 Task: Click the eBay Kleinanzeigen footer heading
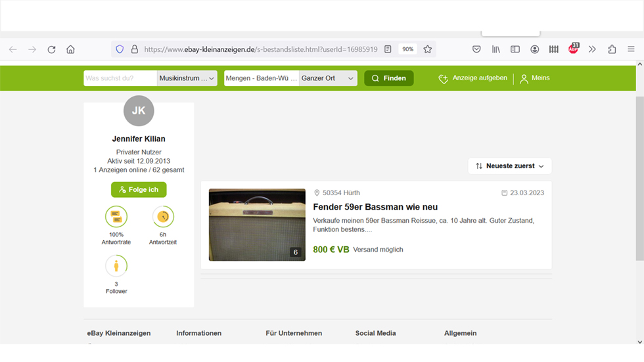[x=119, y=333]
